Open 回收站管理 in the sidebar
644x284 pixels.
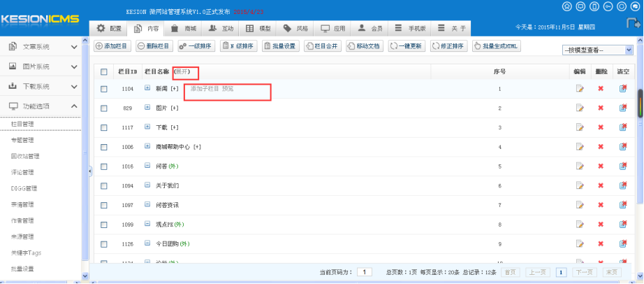[25, 156]
